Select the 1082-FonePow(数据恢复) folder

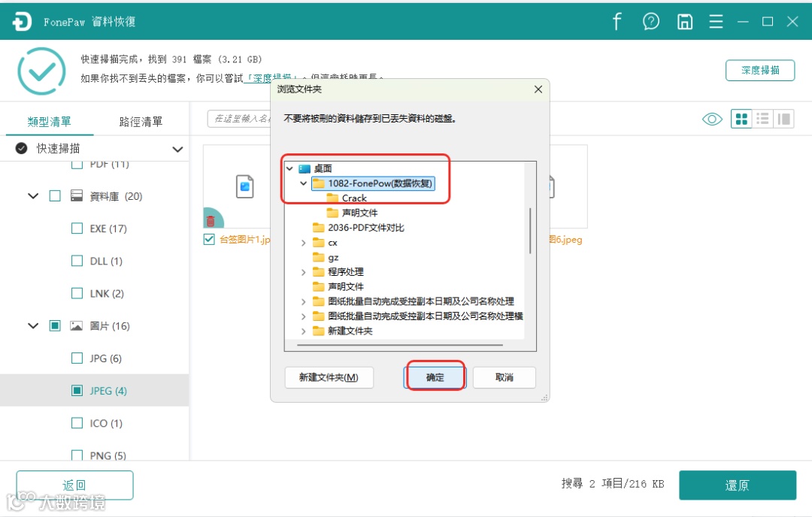point(373,183)
